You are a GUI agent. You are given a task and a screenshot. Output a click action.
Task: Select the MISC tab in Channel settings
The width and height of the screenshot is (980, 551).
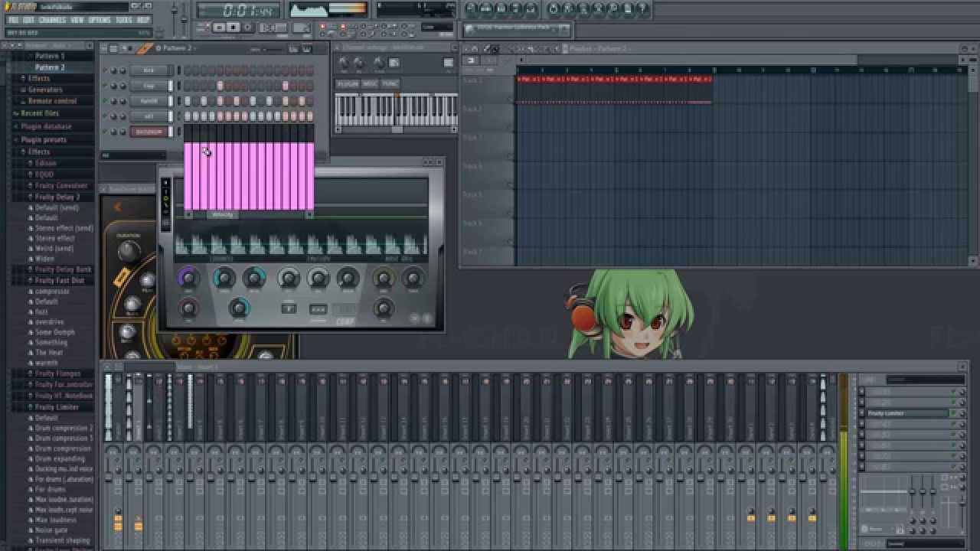pyautogui.click(x=370, y=84)
